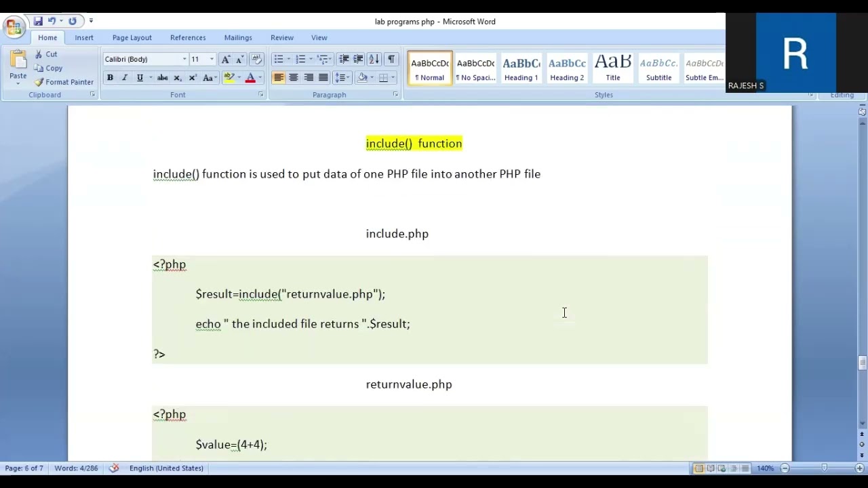The image size is (868, 488).
Task: Toggle bold formatting
Action: tap(110, 78)
